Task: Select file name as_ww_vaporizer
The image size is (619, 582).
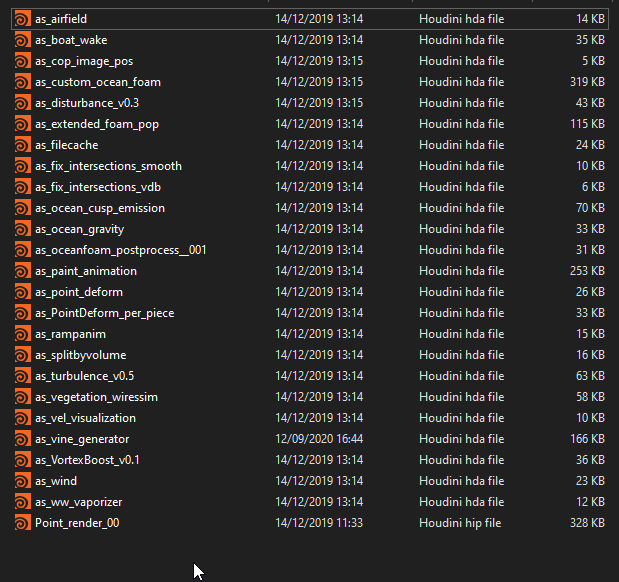Action: pos(79,502)
